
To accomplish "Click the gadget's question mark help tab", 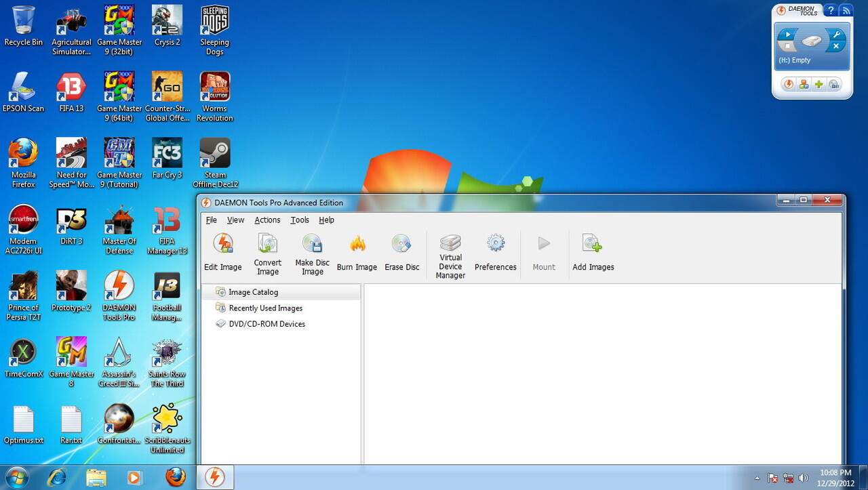I will pyautogui.click(x=830, y=10).
